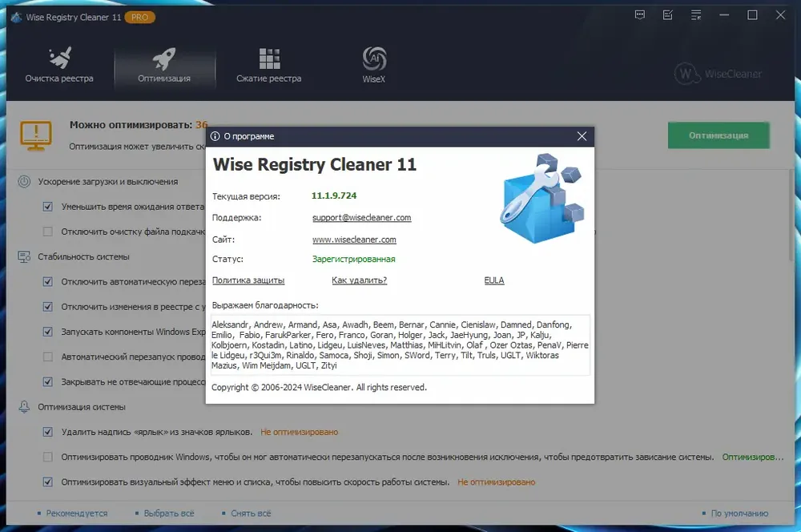Screen dimensions: 801x532
Task: Click the version number 11.1.9.724
Action: coord(334,195)
